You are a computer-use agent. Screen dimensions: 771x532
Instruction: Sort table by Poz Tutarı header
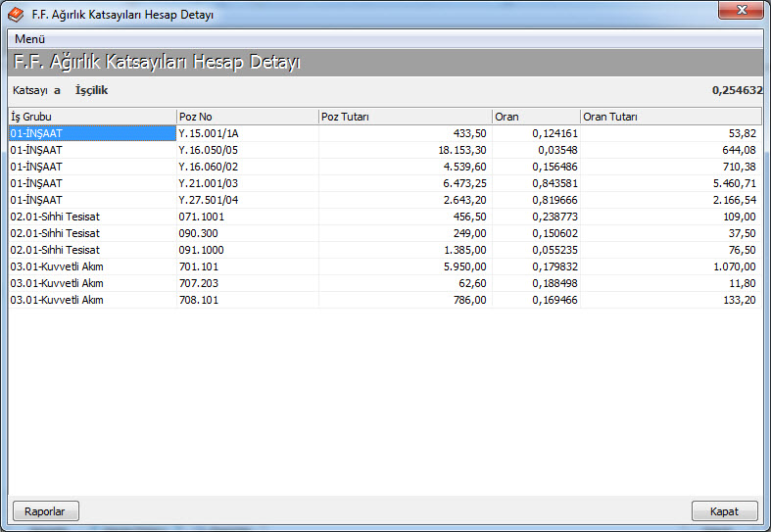pos(405,117)
